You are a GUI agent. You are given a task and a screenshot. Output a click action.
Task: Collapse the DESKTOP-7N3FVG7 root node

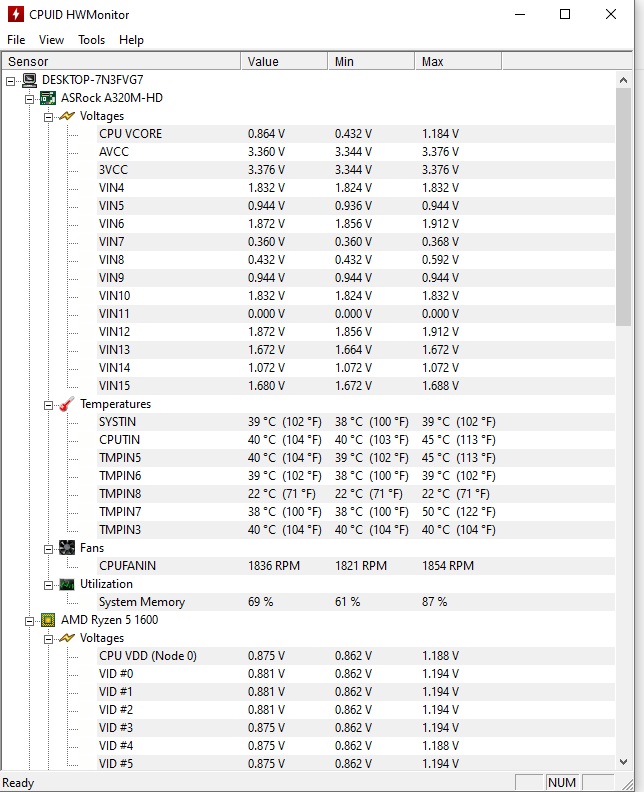point(11,81)
